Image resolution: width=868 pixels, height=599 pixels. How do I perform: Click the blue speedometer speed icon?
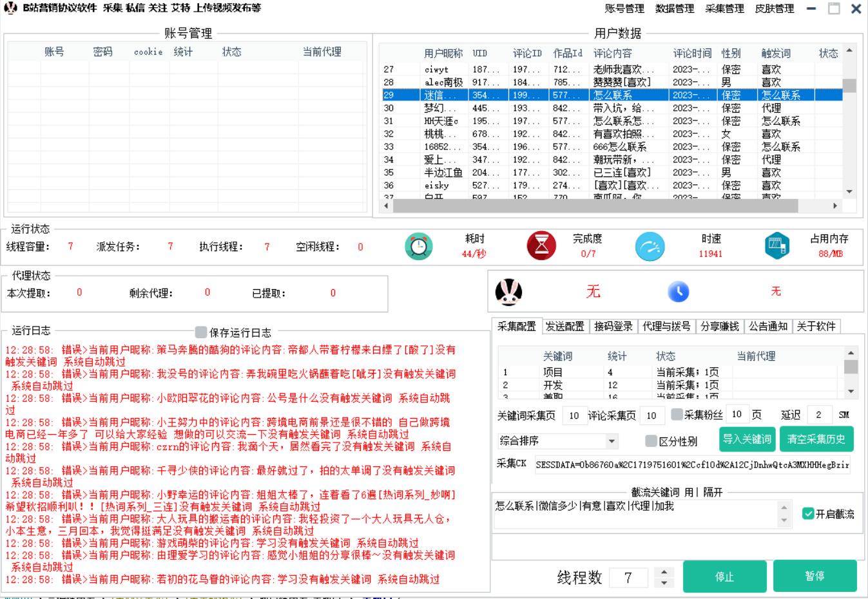[650, 246]
